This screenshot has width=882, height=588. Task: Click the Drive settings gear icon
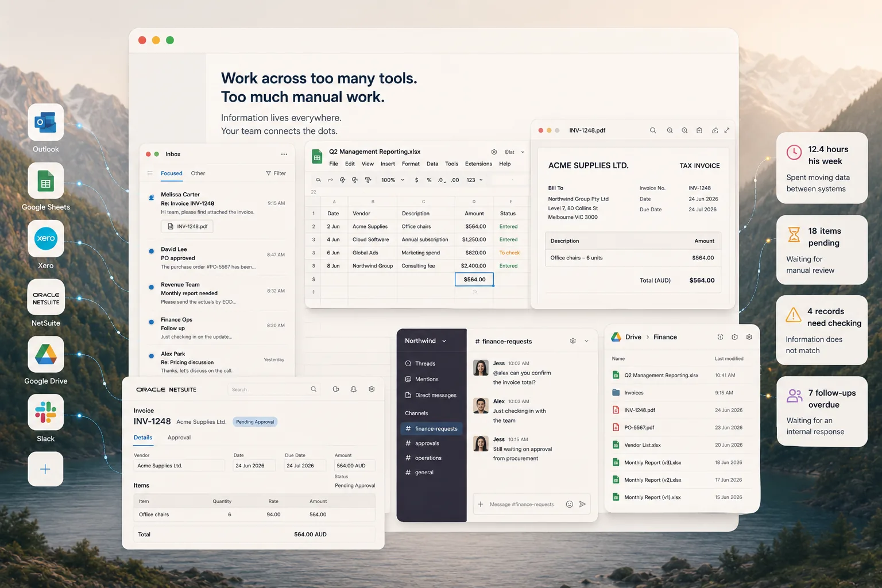pyautogui.click(x=749, y=337)
